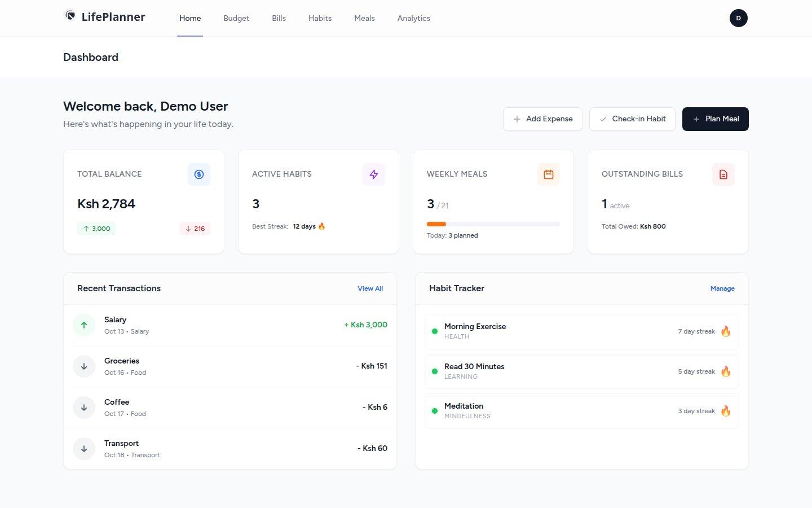This screenshot has height=508, width=812.
Task: Open View All transactions link
Action: (x=370, y=288)
